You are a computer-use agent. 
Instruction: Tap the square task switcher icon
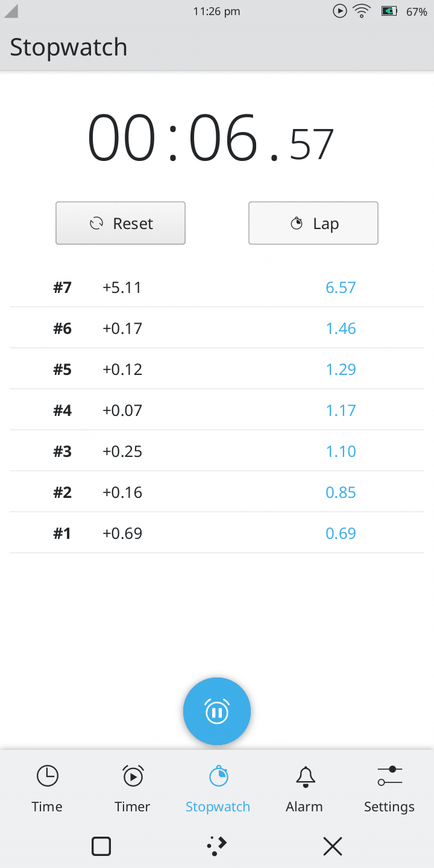pyautogui.click(x=101, y=846)
